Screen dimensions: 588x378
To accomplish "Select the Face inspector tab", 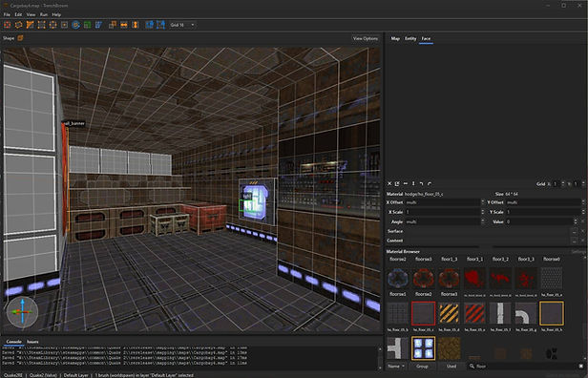I will click(x=426, y=38).
